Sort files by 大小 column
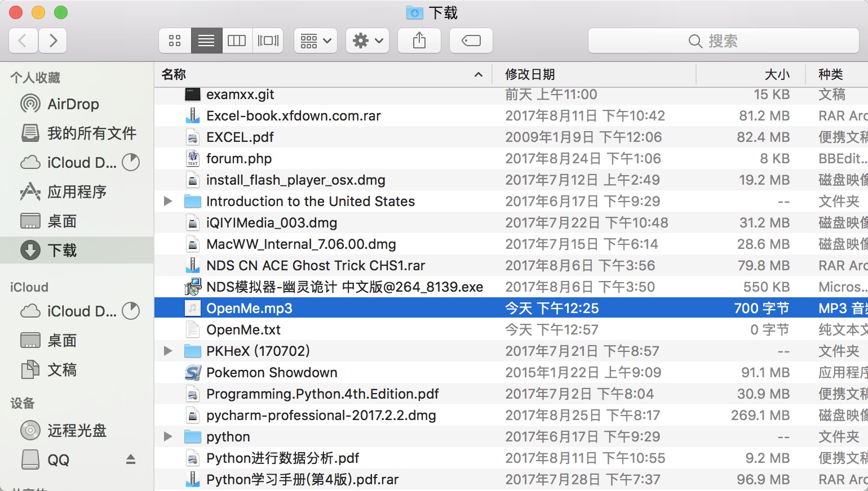The height and width of the screenshot is (491, 868). pyautogui.click(x=777, y=74)
